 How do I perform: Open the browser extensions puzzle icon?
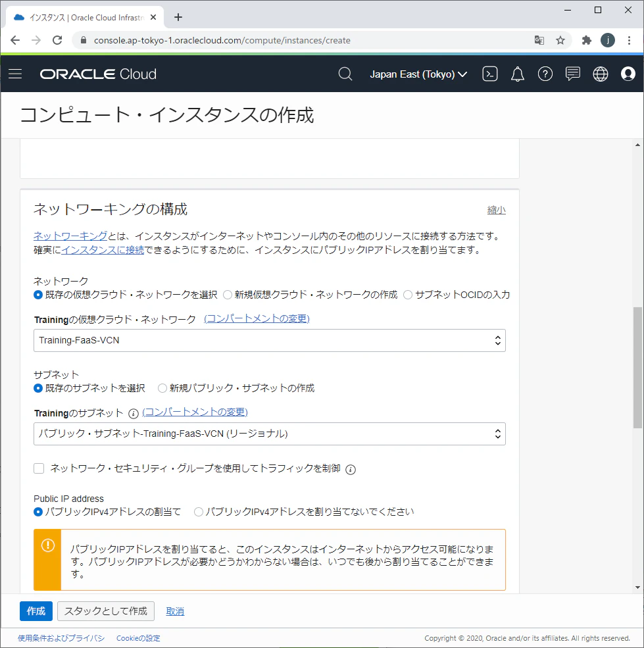(586, 40)
